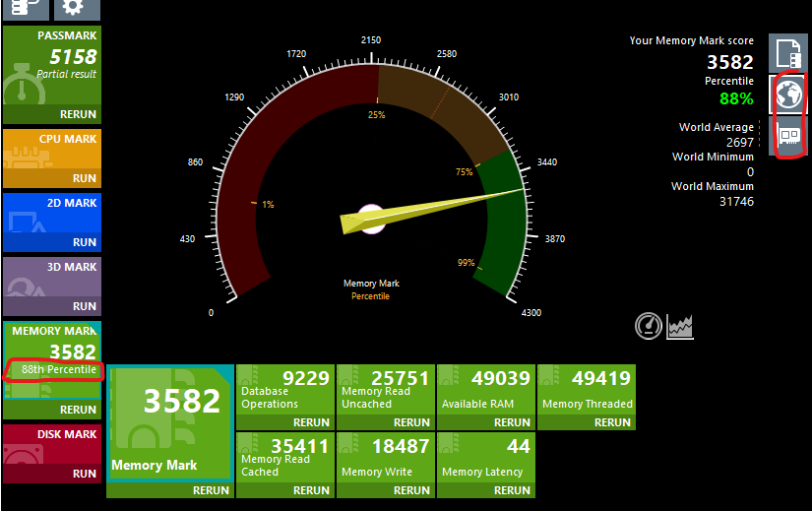Select the CPU Mark tile

point(52,150)
